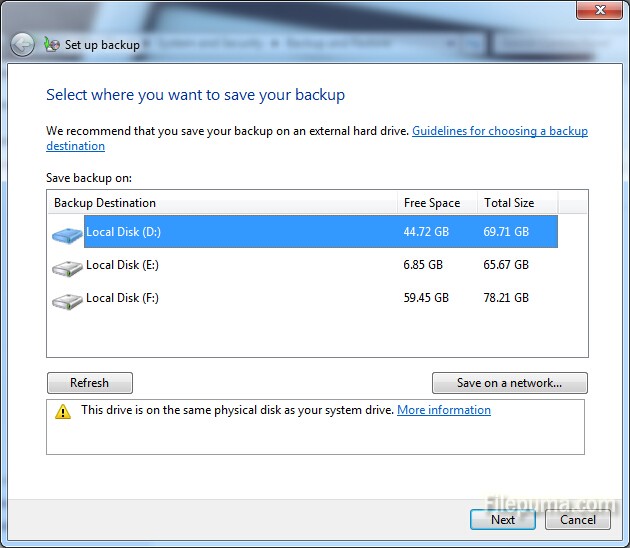Click the 44.72 GB free space value
630x548 pixels.
point(426,232)
